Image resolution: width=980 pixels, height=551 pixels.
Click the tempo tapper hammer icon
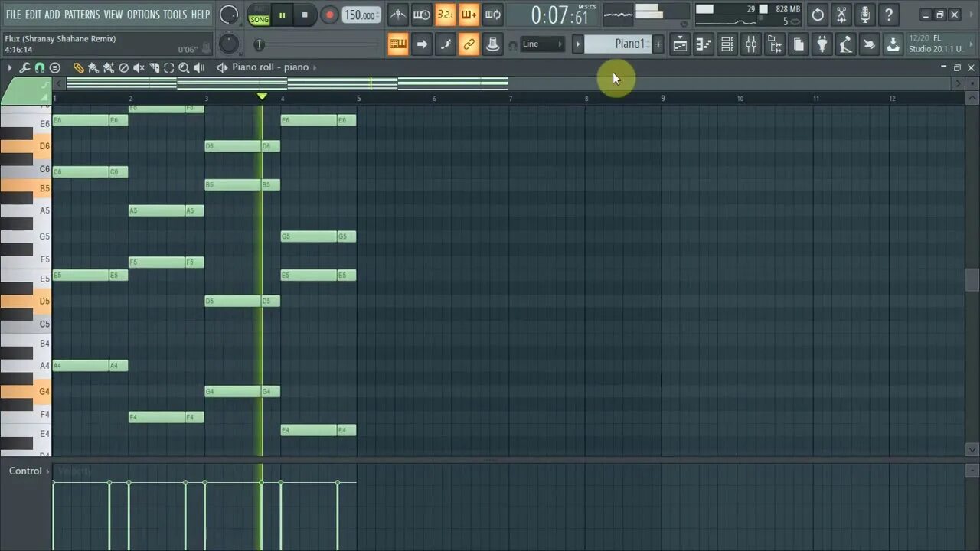845,44
